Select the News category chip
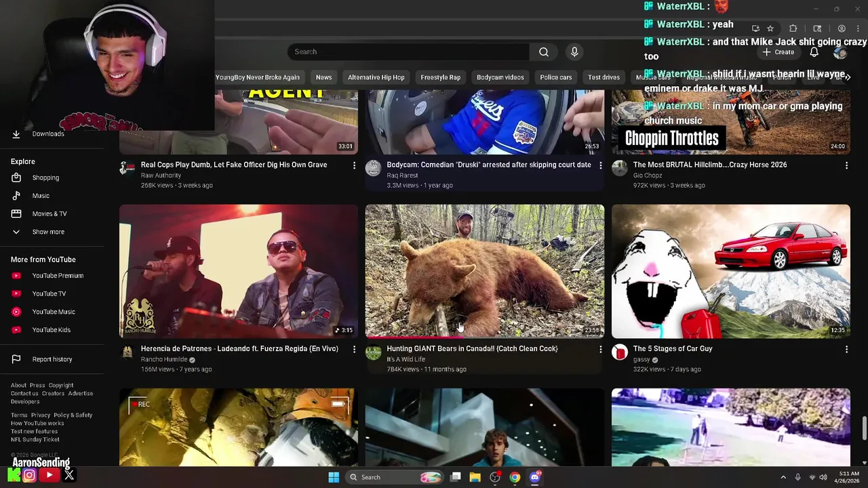The height and width of the screenshot is (488, 868). (324, 77)
